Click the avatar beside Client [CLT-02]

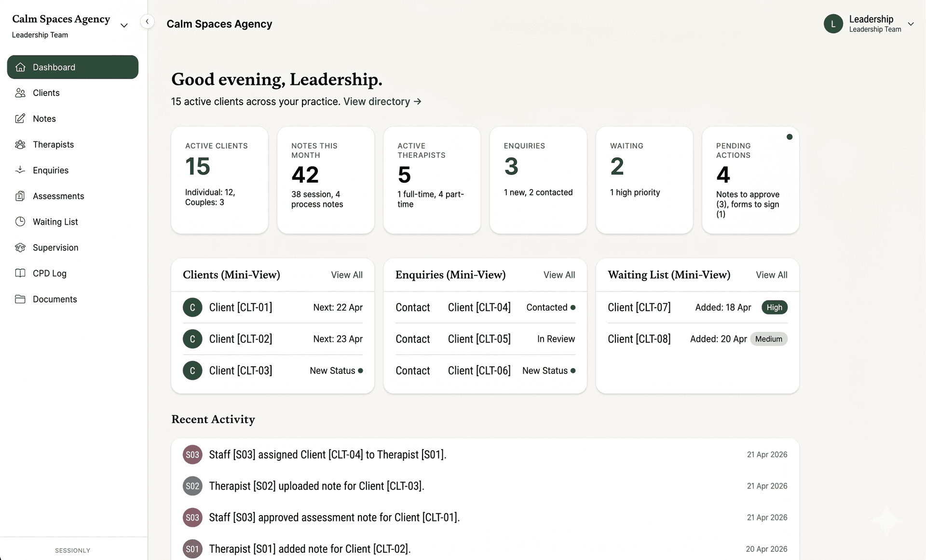192,339
